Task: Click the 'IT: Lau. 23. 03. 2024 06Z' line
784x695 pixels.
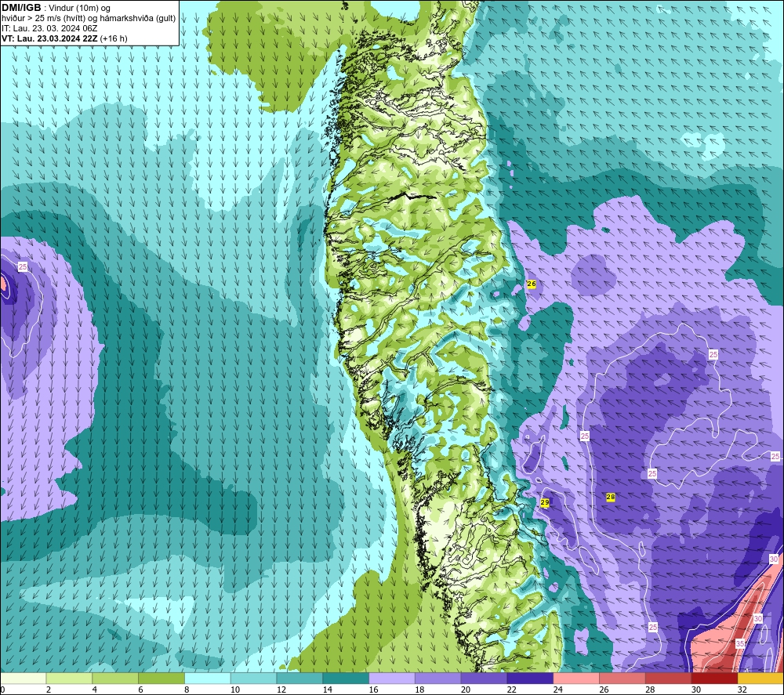Action: point(49,28)
